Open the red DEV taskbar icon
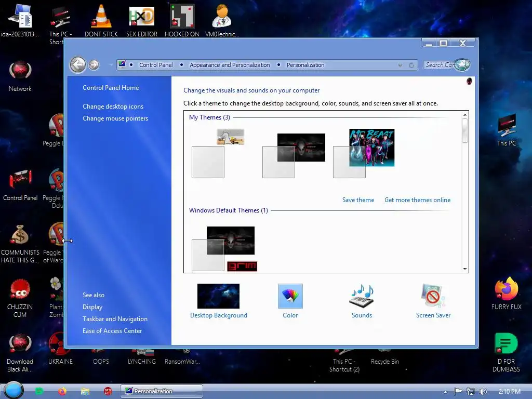Image resolution: width=532 pixels, height=399 pixels. (x=108, y=391)
